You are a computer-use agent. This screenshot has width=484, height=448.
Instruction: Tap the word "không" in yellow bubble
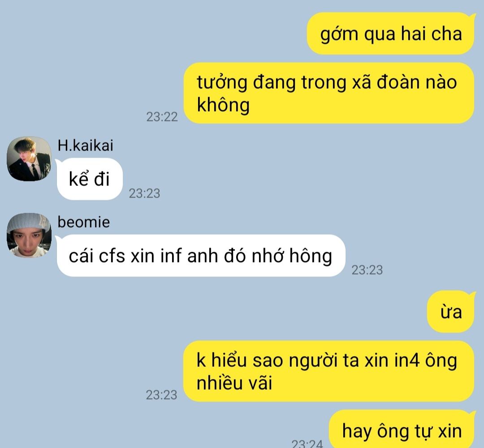(x=223, y=105)
